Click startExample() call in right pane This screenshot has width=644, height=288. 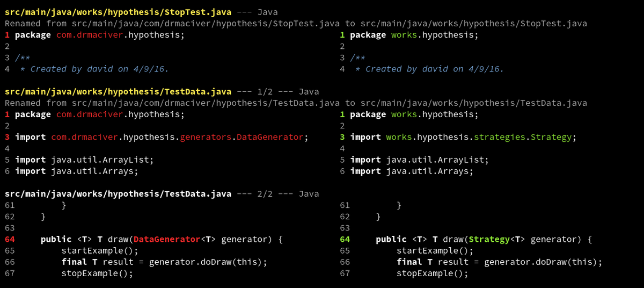[x=435, y=250]
